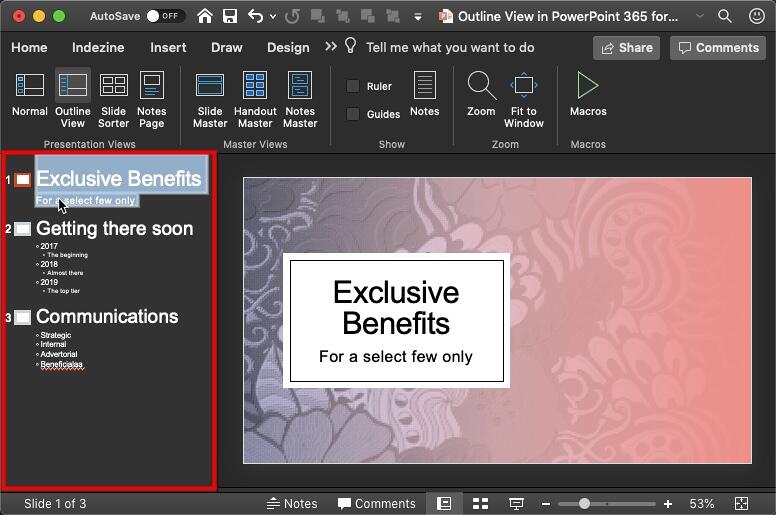776x515 pixels.
Task: Click 'Almost there' outline sub-bullet
Action: [x=65, y=273]
